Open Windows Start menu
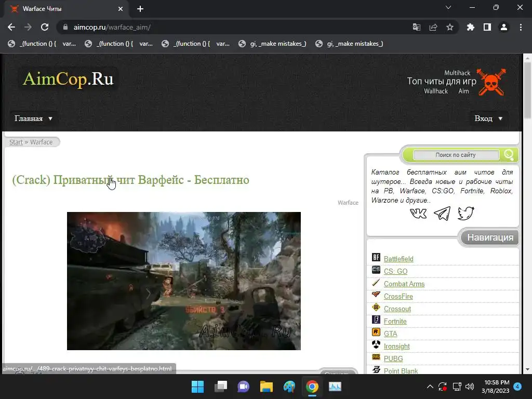The width and height of the screenshot is (532, 399). pos(197,387)
